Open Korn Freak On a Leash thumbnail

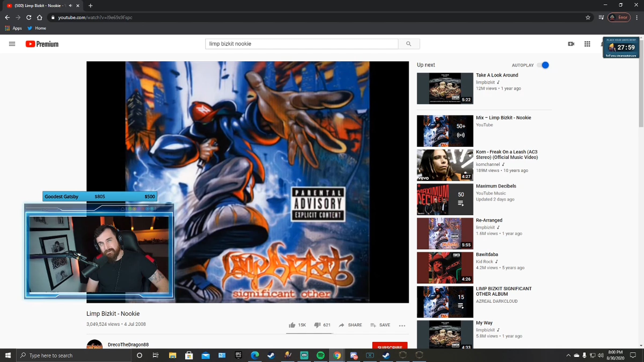445,165
